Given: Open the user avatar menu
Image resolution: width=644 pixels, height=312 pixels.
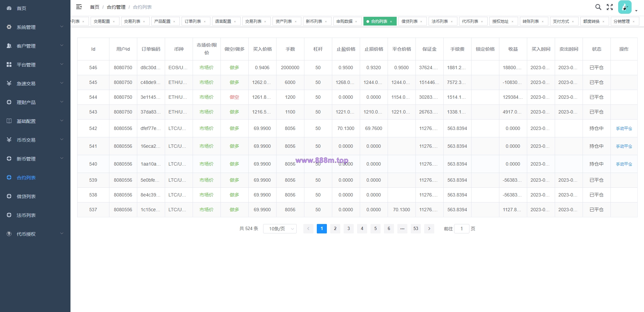Looking at the screenshot, I should point(625,7).
